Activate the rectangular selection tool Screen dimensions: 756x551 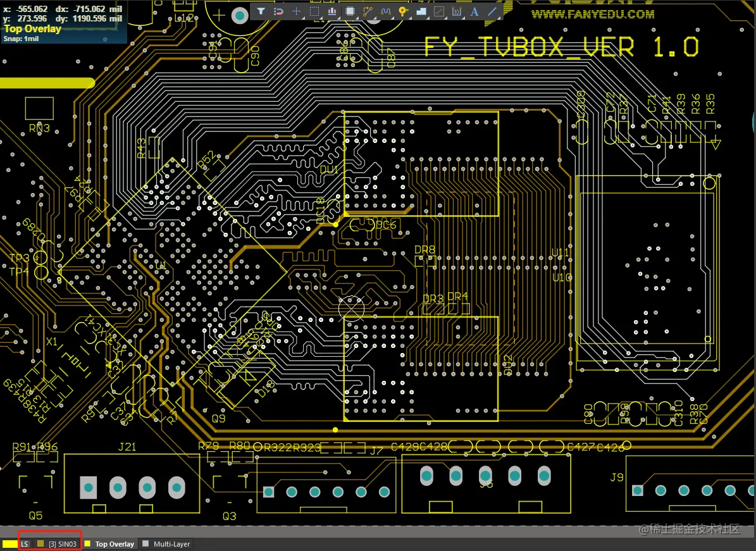[313, 11]
